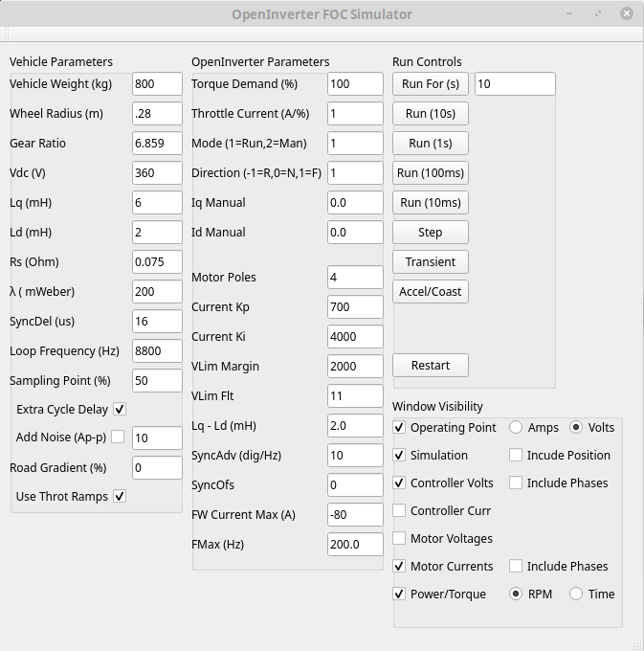Click λ (mWeber) input field
The width and height of the screenshot is (644, 651).
click(157, 291)
